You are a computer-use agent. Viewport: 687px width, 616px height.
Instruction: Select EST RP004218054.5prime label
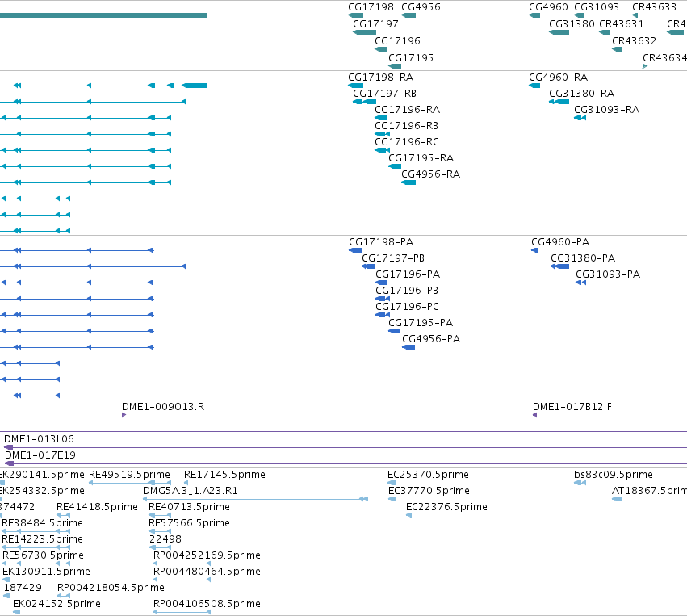(x=111, y=588)
